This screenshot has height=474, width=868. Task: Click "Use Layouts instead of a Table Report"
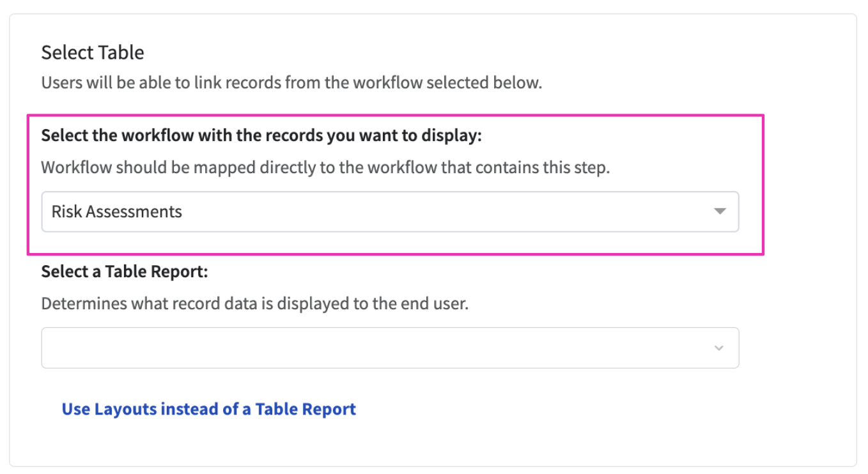click(x=208, y=409)
